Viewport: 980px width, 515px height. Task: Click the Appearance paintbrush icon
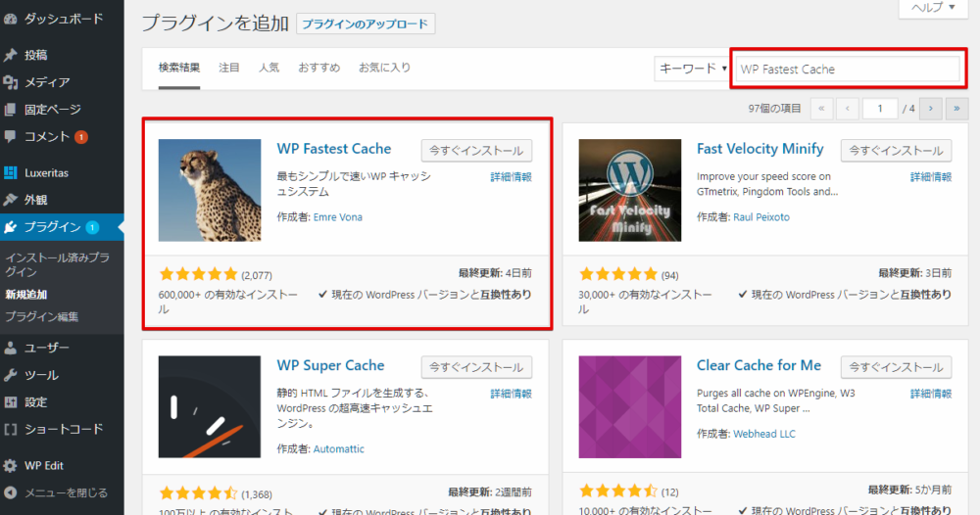[11, 200]
